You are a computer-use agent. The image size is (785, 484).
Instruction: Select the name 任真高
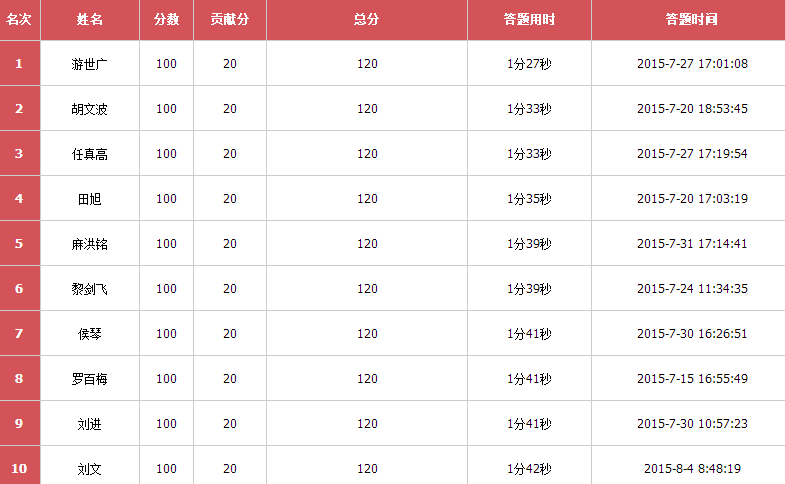(90, 154)
